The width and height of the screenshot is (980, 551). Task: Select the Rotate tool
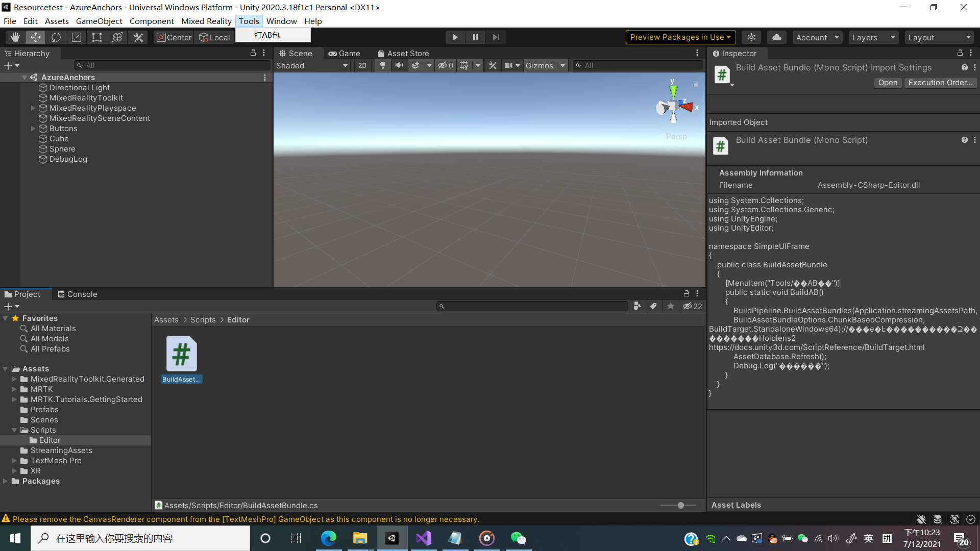[56, 37]
